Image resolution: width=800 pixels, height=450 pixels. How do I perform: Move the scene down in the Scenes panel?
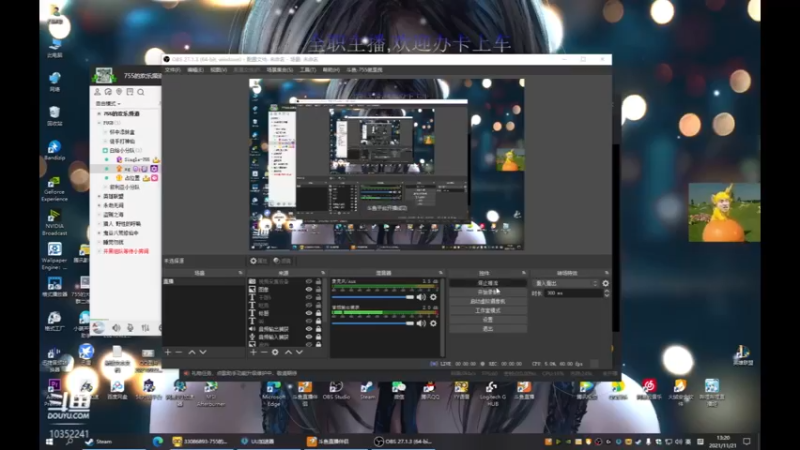[203, 352]
